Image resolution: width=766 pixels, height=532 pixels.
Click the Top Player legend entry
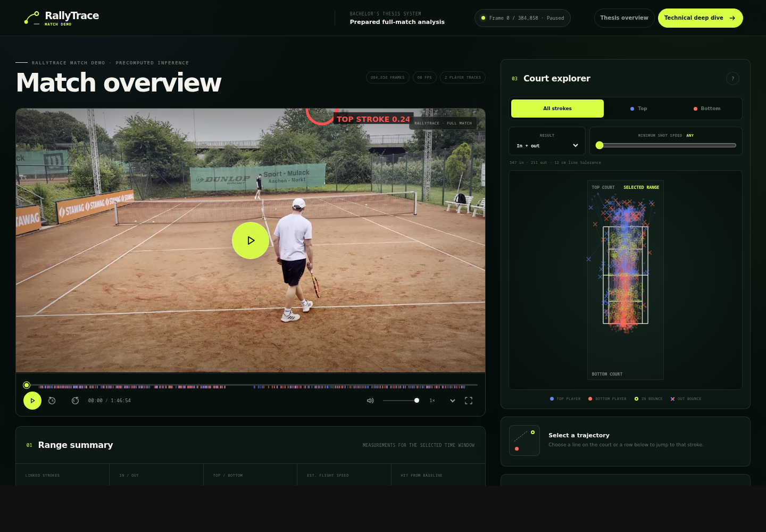point(565,399)
